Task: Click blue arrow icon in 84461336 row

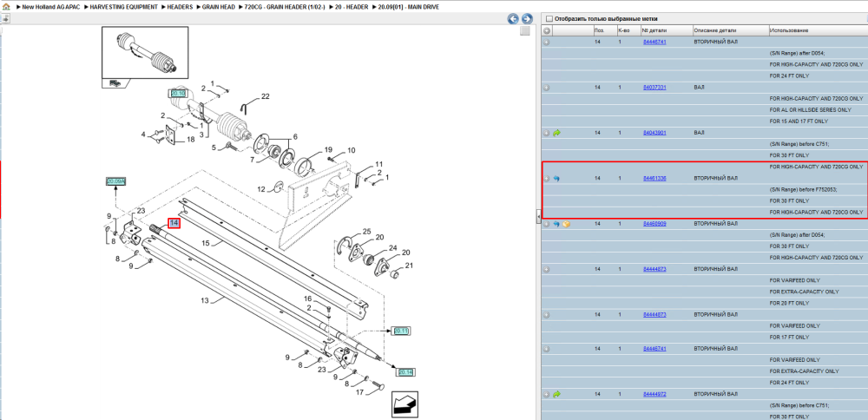Action: [x=557, y=178]
